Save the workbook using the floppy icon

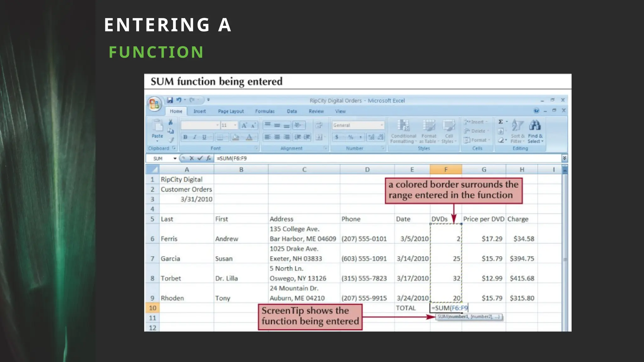tap(170, 100)
